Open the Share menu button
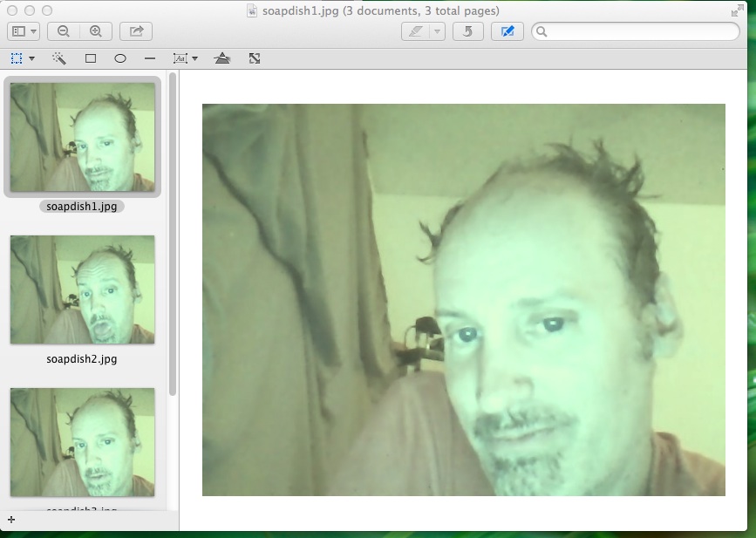Screen dimensions: 756x538 pos(136,31)
